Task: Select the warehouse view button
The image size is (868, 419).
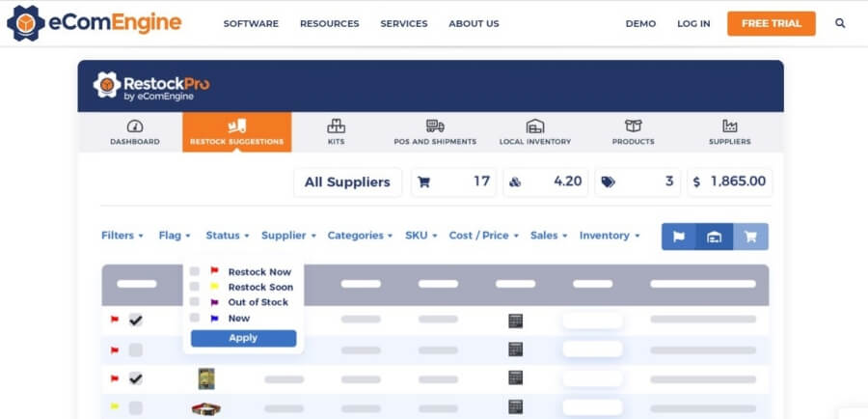Action: point(714,237)
